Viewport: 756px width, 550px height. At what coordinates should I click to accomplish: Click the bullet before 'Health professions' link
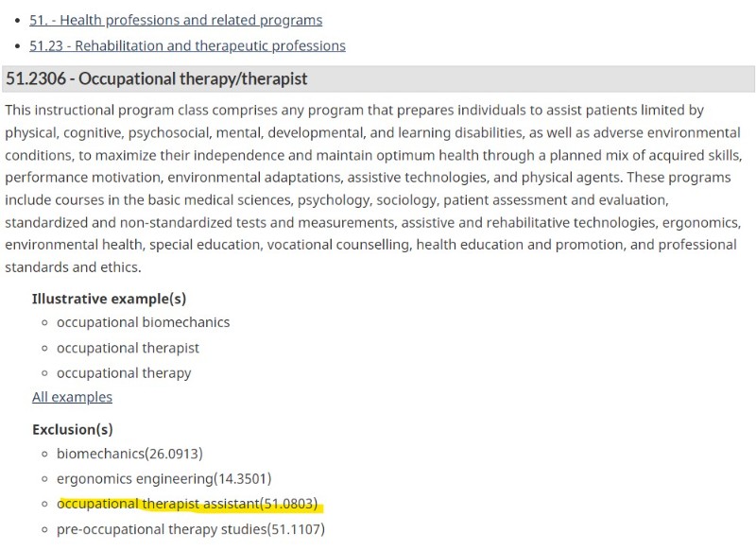(18, 21)
